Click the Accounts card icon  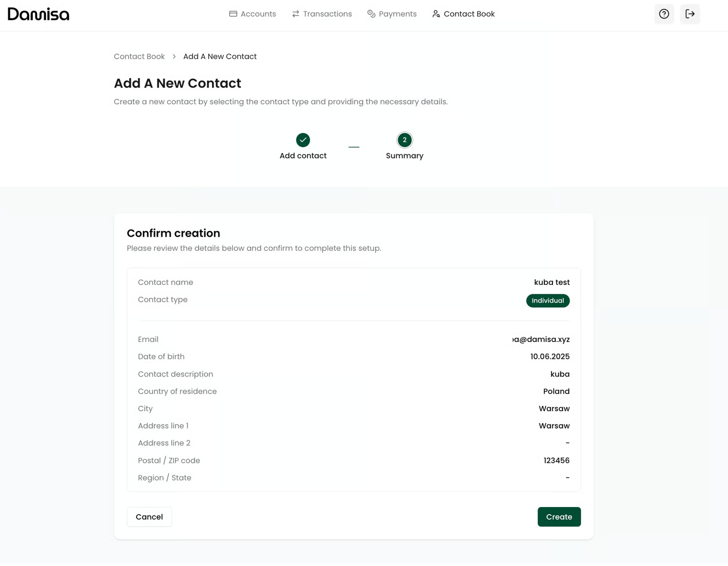233,14
